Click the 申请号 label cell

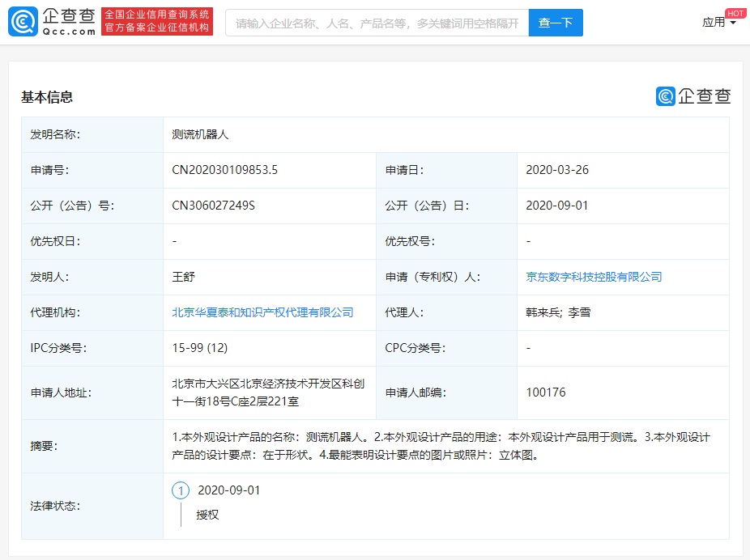[x=92, y=171]
